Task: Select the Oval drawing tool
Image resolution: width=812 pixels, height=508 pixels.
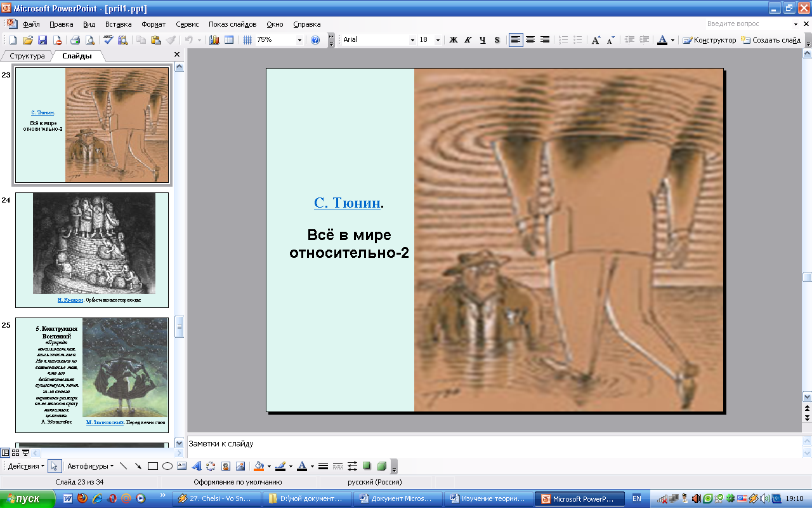Action: [x=167, y=466]
